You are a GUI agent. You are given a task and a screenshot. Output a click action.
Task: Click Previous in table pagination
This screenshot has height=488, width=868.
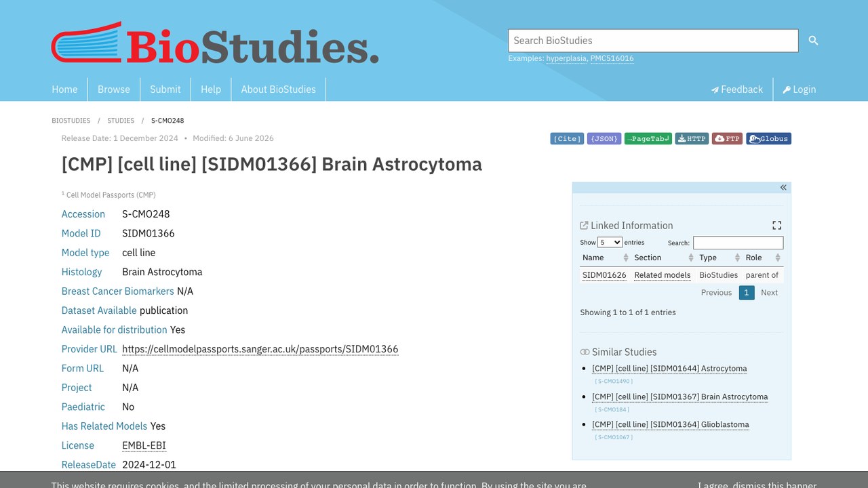pyautogui.click(x=716, y=293)
